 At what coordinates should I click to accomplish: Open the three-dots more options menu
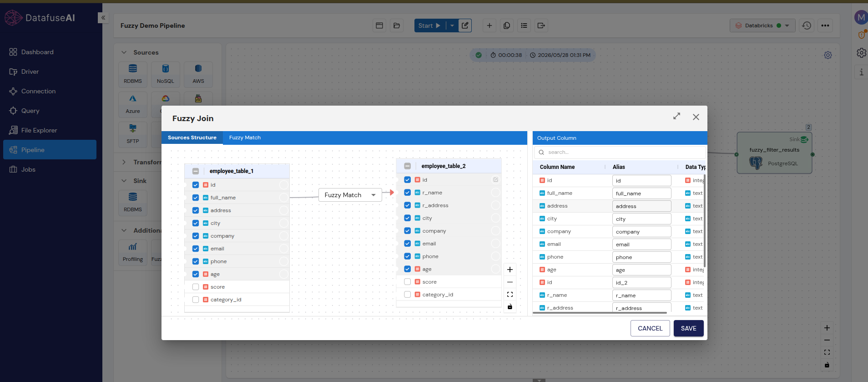coord(825,25)
